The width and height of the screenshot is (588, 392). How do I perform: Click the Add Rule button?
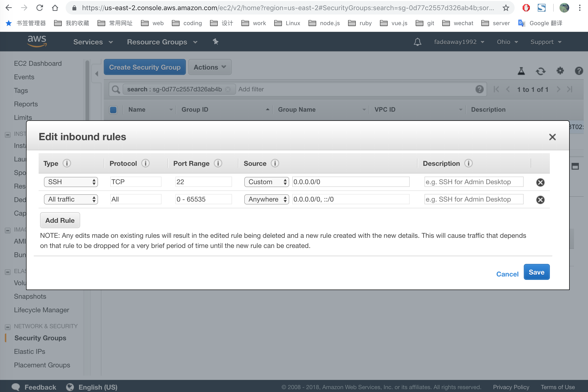tap(60, 220)
